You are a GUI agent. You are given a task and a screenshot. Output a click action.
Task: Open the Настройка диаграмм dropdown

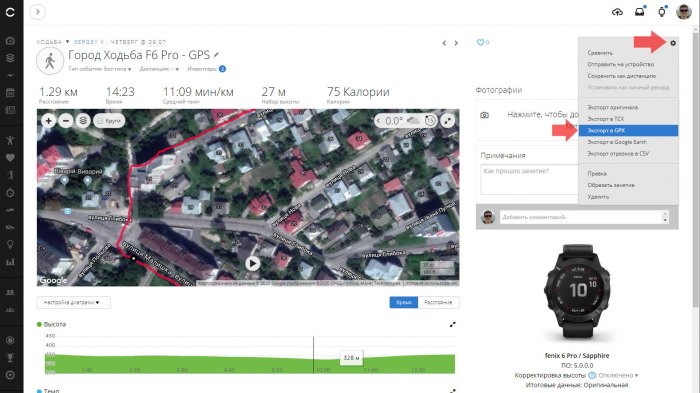pos(73,302)
